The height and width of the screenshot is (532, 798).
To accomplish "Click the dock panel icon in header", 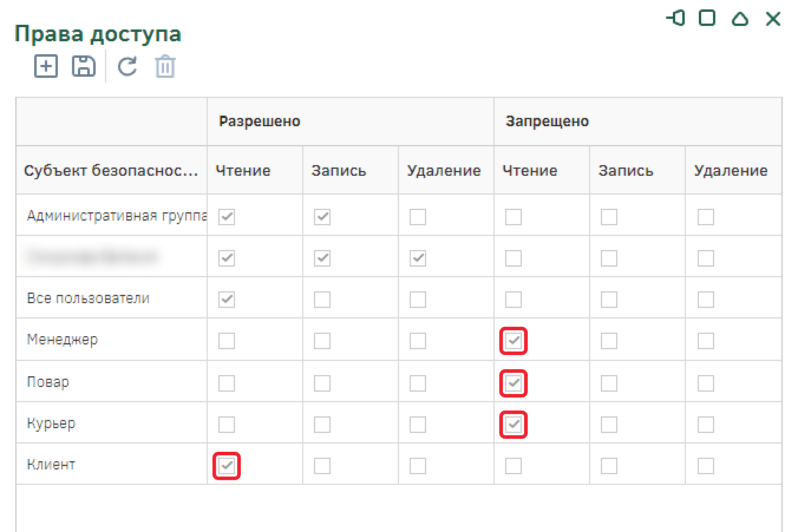I will coord(675,19).
